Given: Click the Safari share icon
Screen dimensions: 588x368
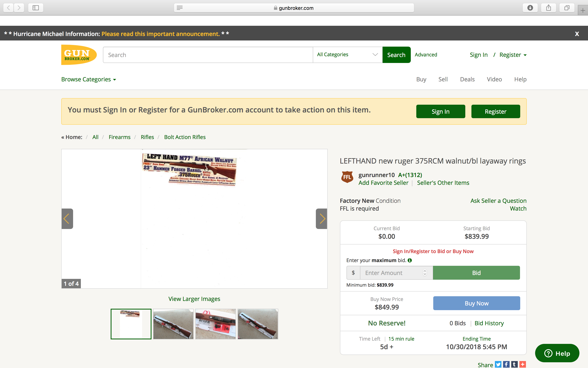Looking at the screenshot, I should 548,8.
